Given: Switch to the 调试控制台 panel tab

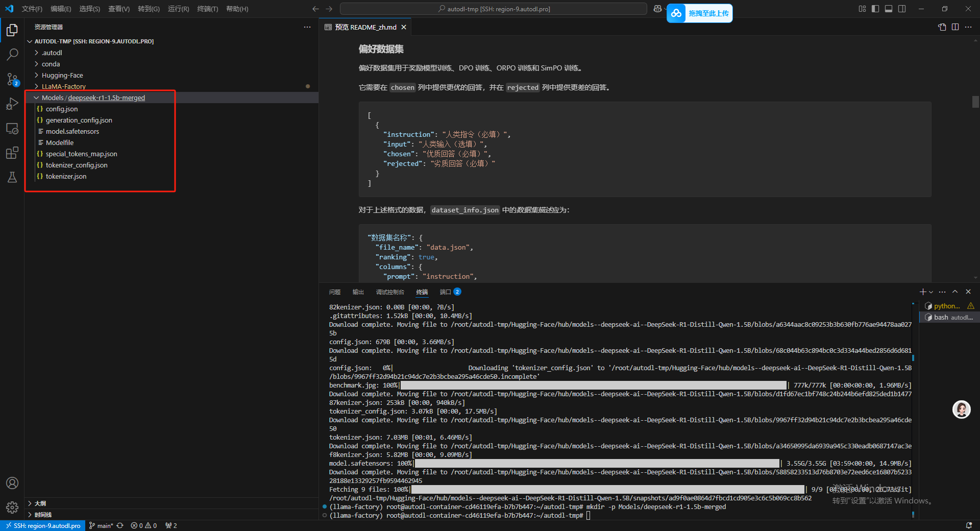Looking at the screenshot, I should point(390,292).
